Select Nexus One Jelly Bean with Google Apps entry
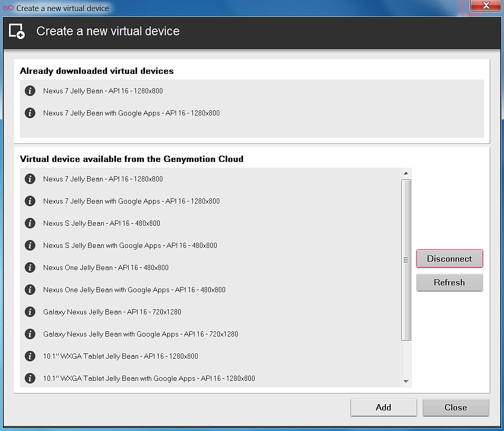Viewport: 504px width, 431px height. tap(134, 290)
